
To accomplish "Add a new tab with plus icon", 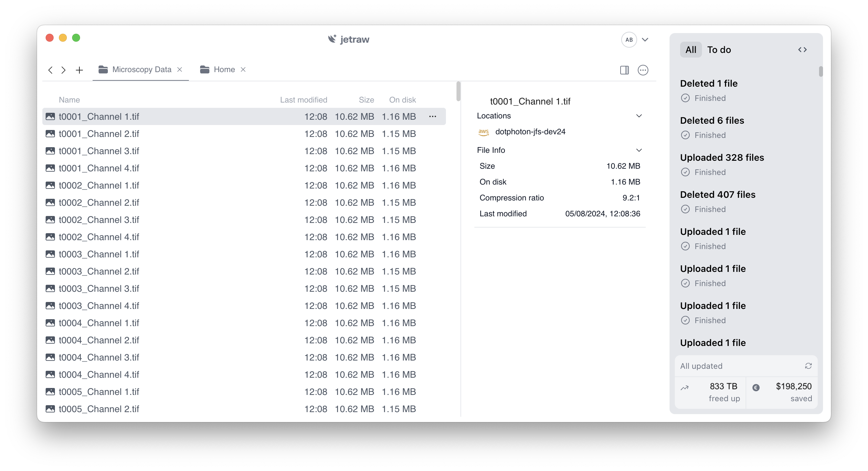I will click(79, 70).
